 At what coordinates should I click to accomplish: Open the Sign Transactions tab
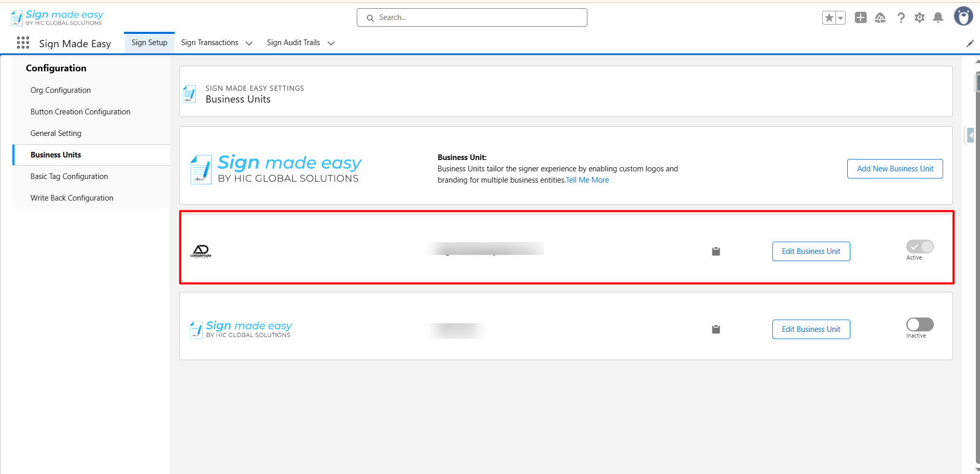(210, 43)
